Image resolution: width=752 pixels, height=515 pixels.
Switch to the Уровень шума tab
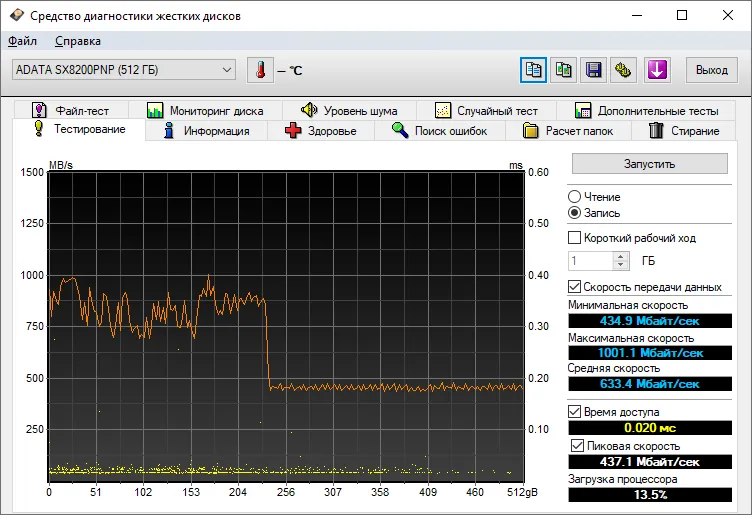pyautogui.click(x=349, y=111)
